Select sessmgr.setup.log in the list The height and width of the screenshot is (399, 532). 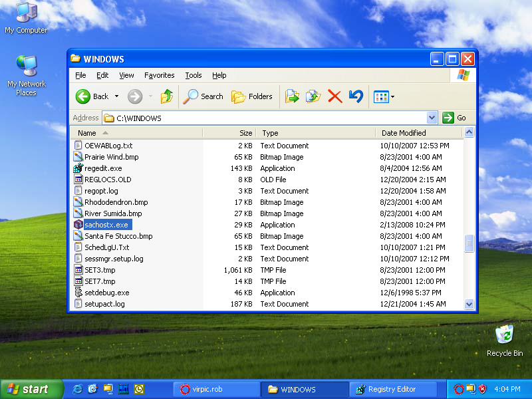[114, 259]
